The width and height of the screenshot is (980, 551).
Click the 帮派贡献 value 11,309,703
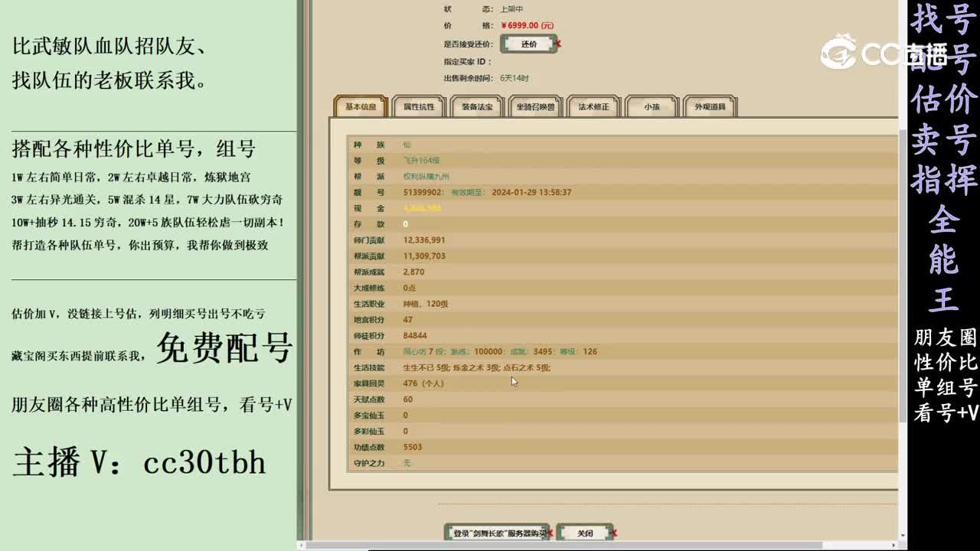pos(424,256)
